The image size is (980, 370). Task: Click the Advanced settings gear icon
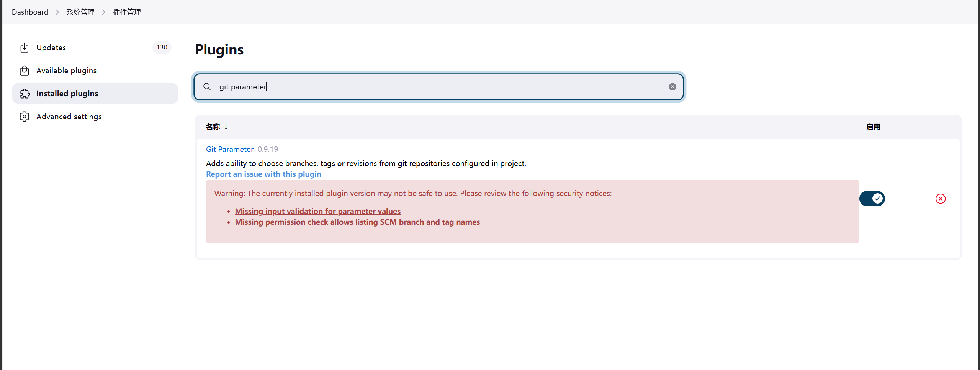tap(25, 117)
